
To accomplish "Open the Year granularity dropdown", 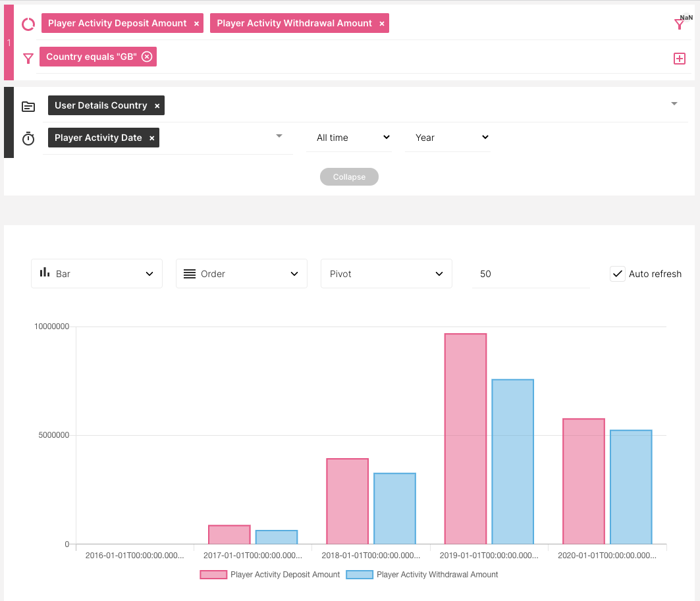I will (x=447, y=138).
